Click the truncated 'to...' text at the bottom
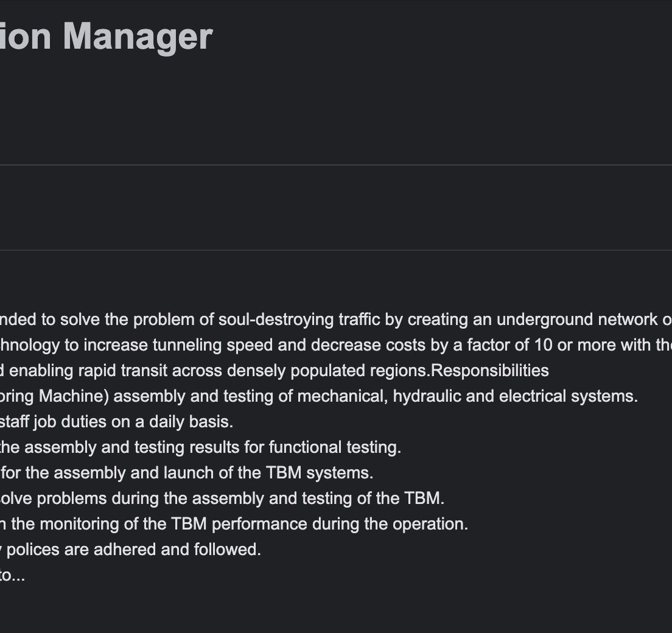 [x=12, y=575]
